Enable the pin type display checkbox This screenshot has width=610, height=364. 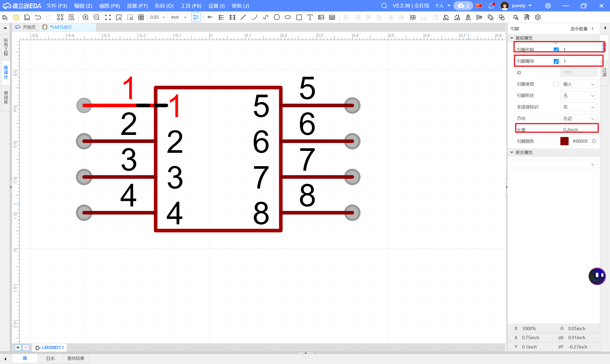coord(556,84)
